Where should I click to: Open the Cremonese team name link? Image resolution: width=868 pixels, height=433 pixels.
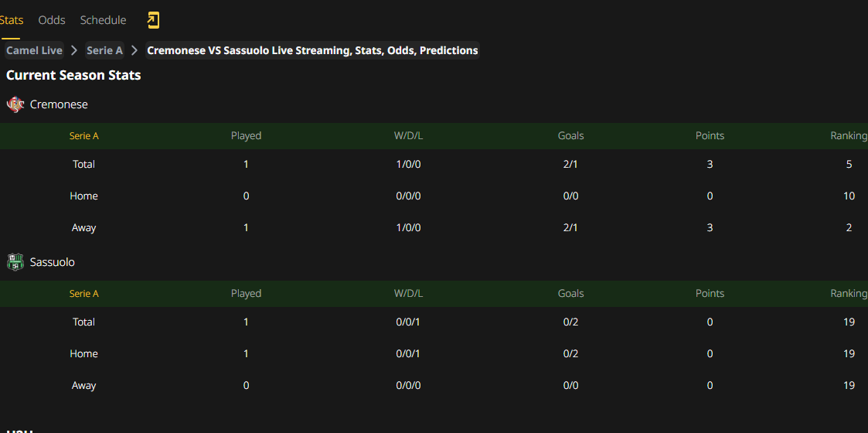[x=59, y=104]
